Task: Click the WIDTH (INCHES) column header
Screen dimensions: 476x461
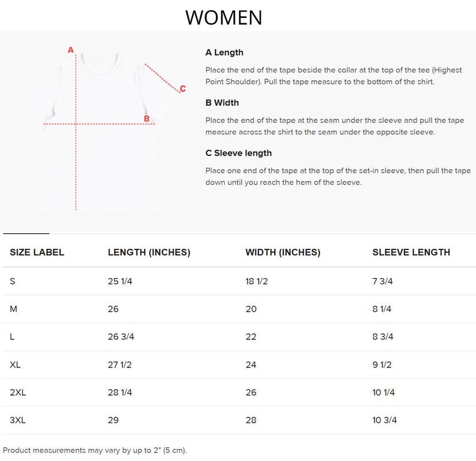Action: (x=283, y=252)
